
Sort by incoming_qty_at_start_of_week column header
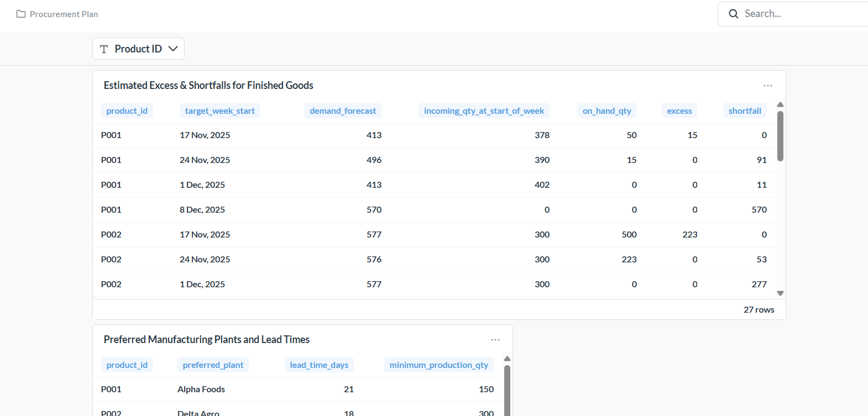[x=484, y=110]
